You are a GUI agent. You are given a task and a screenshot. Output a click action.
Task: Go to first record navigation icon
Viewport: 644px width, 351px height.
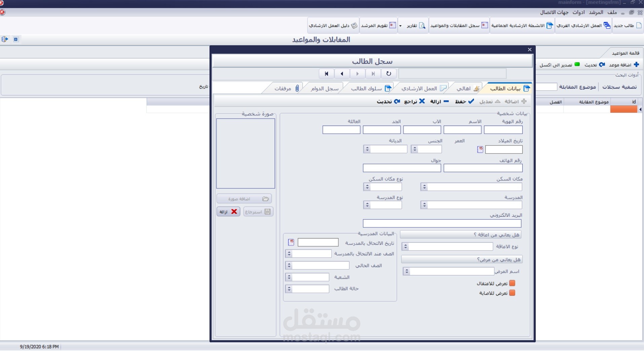pos(326,74)
